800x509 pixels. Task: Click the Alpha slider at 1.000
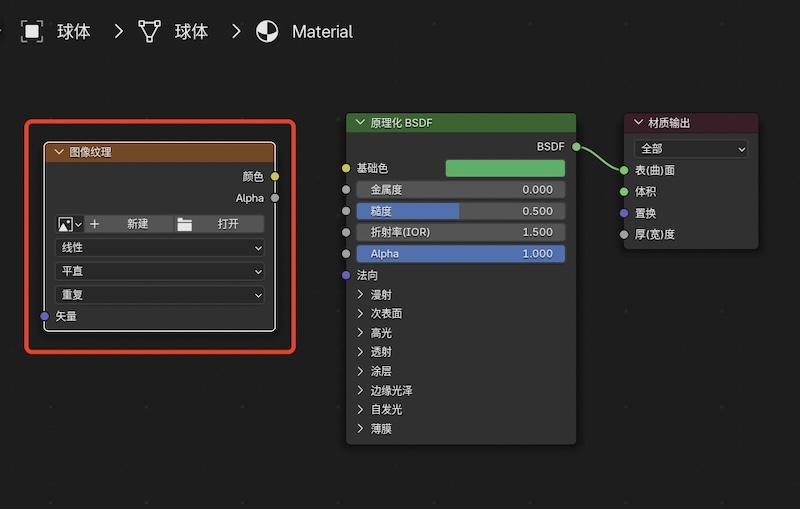coord(461,253)
